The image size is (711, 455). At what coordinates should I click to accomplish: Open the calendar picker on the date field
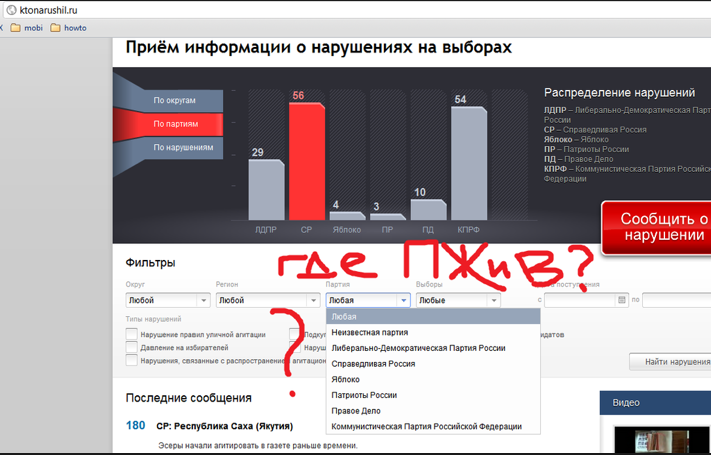(x=622, y=300)
